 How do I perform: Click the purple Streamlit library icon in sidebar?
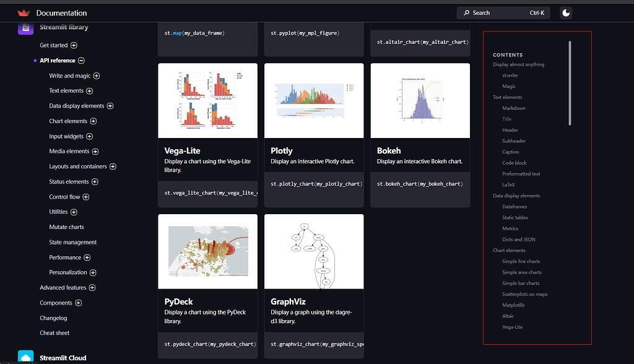25,27
